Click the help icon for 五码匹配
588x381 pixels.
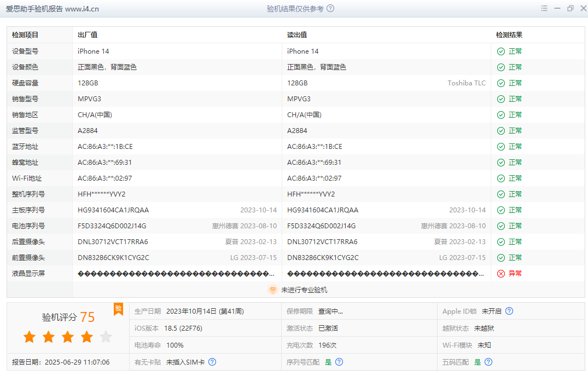pos(488,362)
